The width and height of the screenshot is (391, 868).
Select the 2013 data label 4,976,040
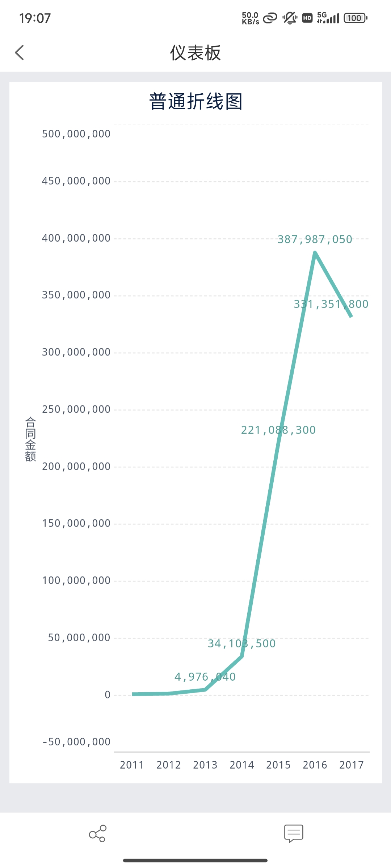pos(205,677)
